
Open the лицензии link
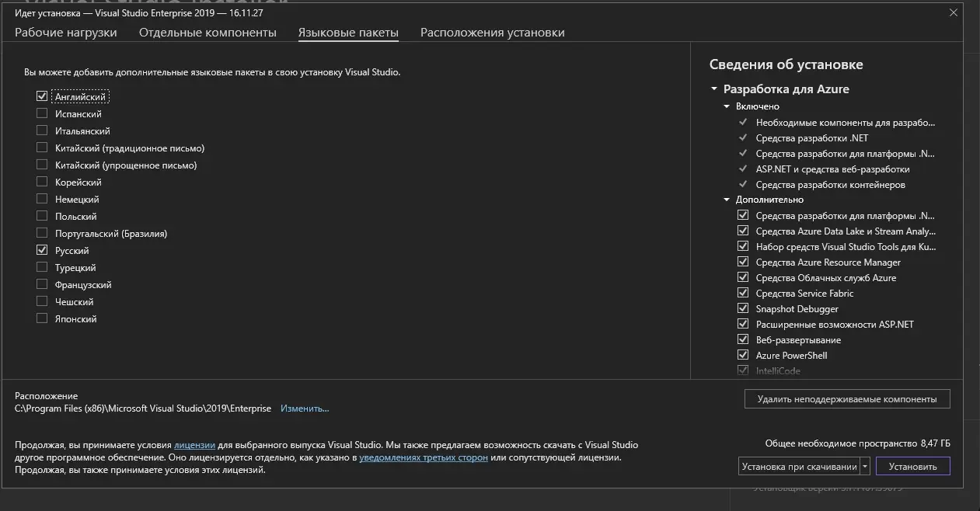click(x=194, y=445)
